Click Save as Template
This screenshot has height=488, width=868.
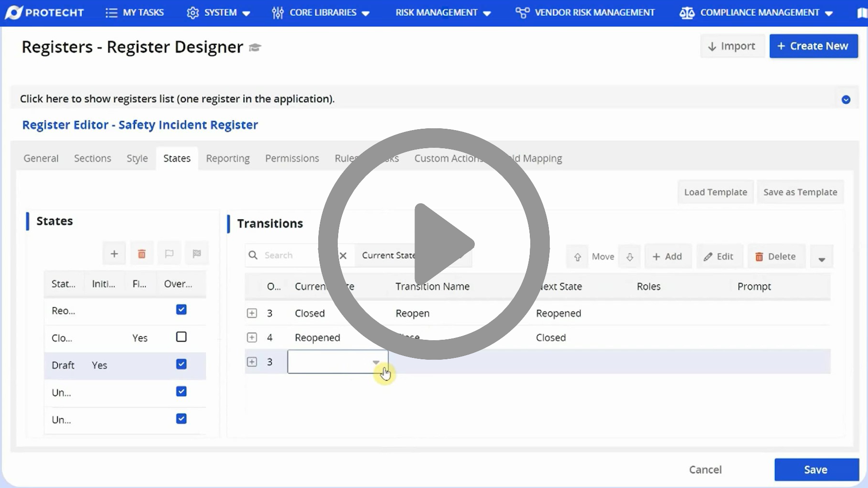tap(800, 192)
